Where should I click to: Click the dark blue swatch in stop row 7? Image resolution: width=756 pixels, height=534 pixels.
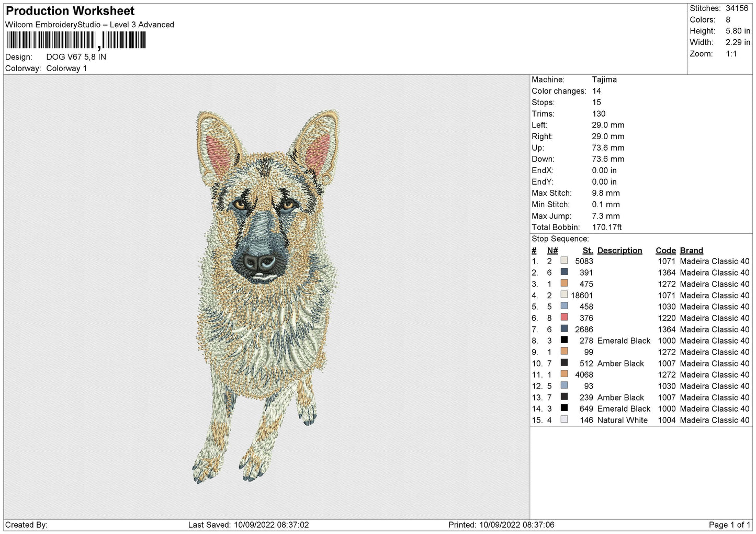point(564,329)
